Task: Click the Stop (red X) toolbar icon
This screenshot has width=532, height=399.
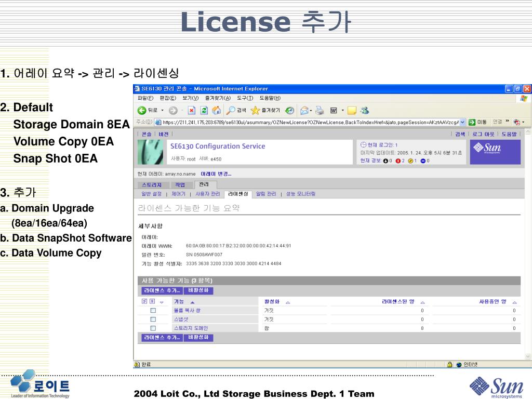Action: pos(192,110)
